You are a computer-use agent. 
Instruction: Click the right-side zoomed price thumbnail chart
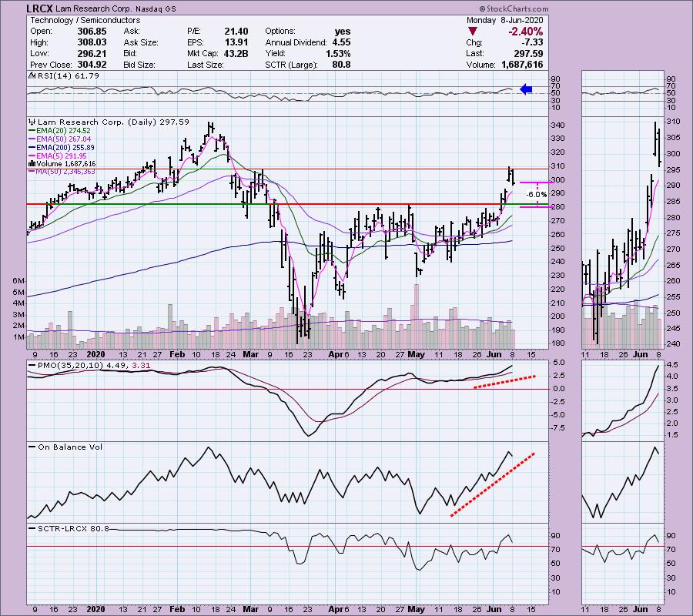(622, 233)
